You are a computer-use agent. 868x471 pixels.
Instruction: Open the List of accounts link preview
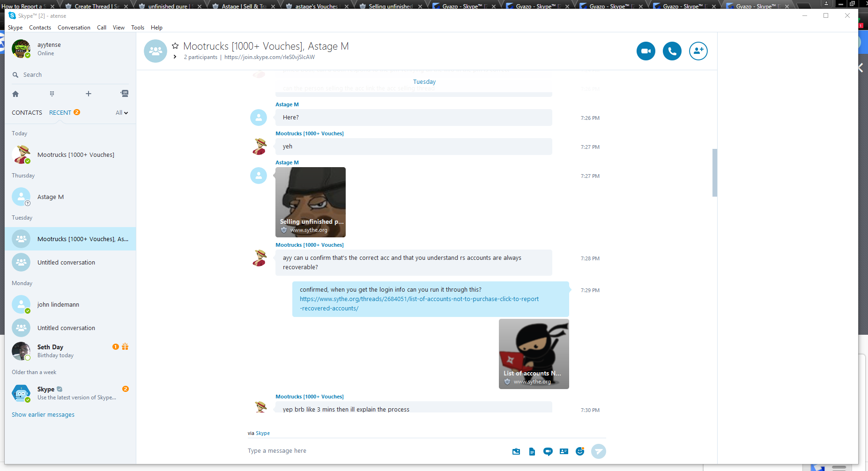(x=534, y=354)
